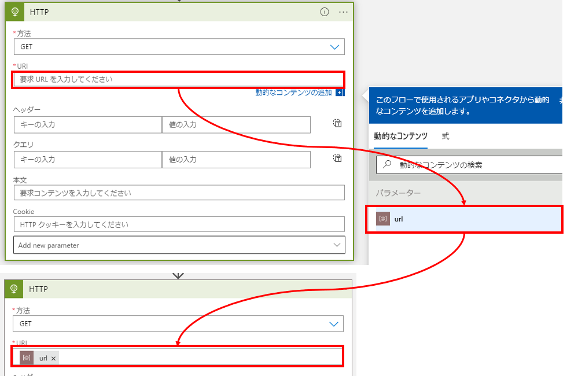This screenshot has width=568, height=376.
Task: Click the search magnifier icon
Action: pos(387,164)
